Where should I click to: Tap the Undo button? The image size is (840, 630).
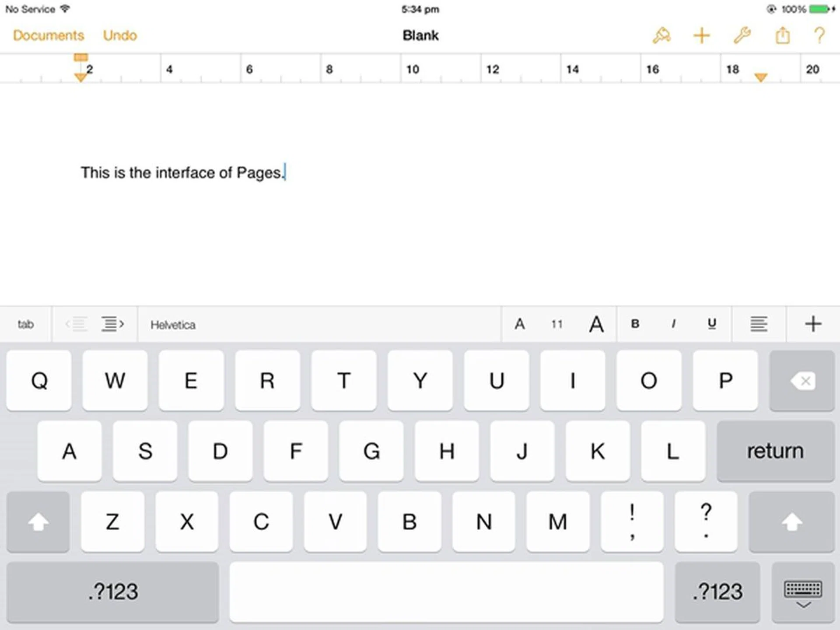coord(119,35)
